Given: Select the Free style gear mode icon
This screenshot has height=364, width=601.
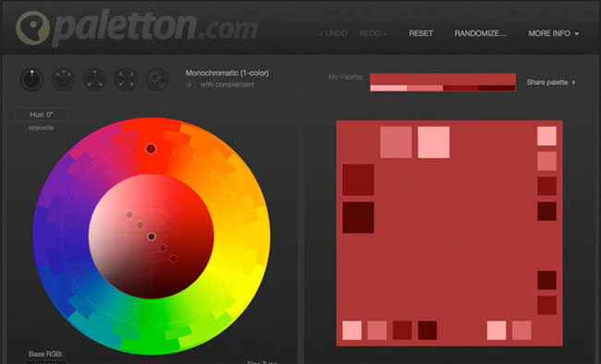Looking at the screenshot, I should 157,79.
